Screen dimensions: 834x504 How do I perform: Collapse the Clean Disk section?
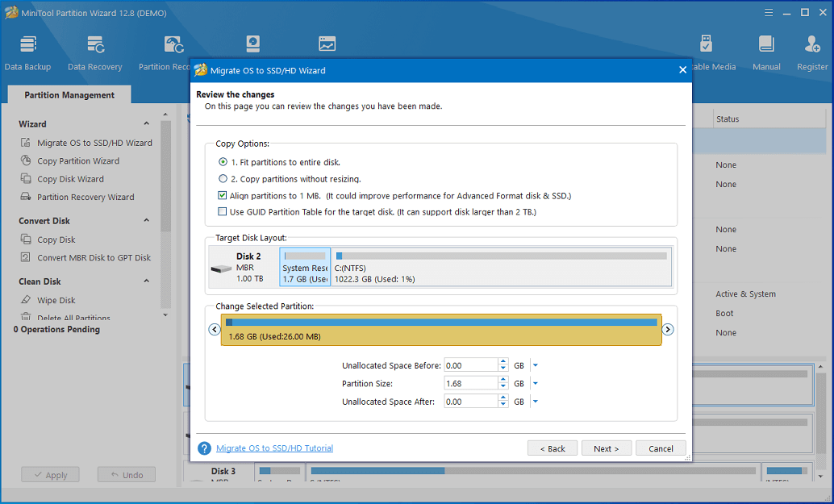click(x=146, y=281)
